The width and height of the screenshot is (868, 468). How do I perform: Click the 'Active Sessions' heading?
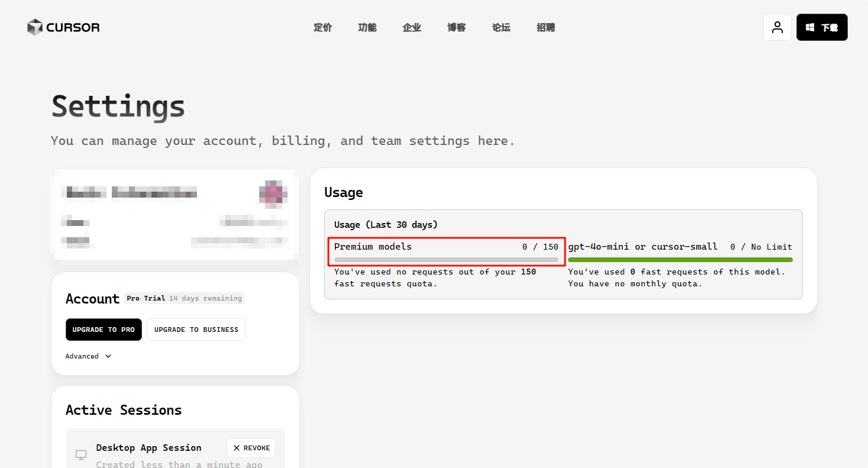click(x=124, y=410)
